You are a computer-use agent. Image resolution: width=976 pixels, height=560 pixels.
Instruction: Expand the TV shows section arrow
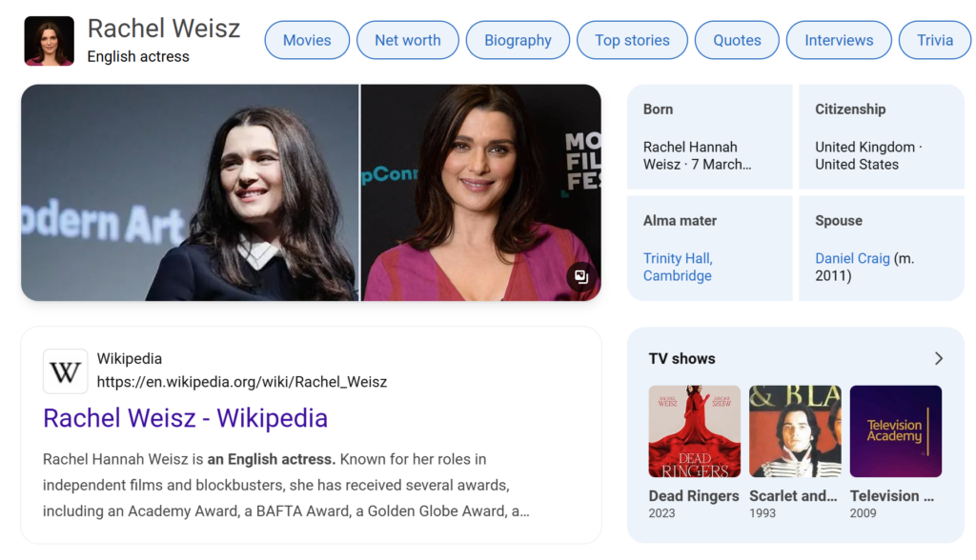pos(938,358)
